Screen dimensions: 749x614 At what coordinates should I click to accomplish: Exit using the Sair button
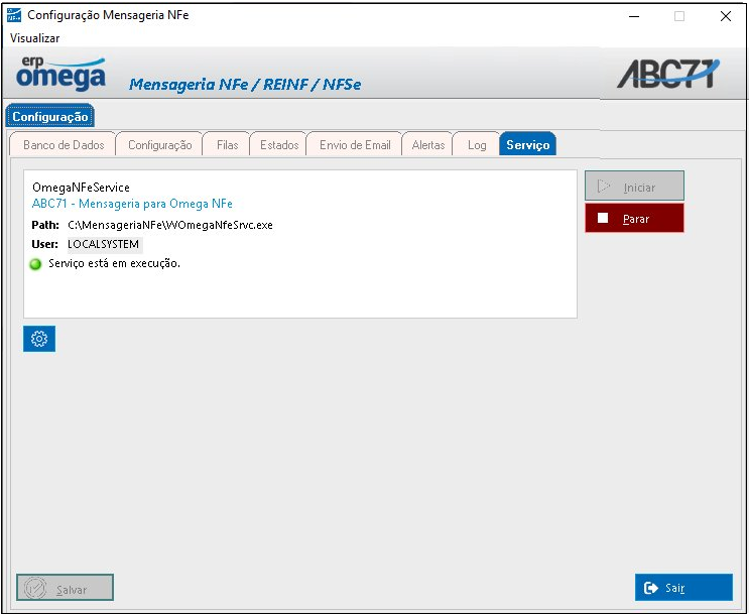pos(684,587)
